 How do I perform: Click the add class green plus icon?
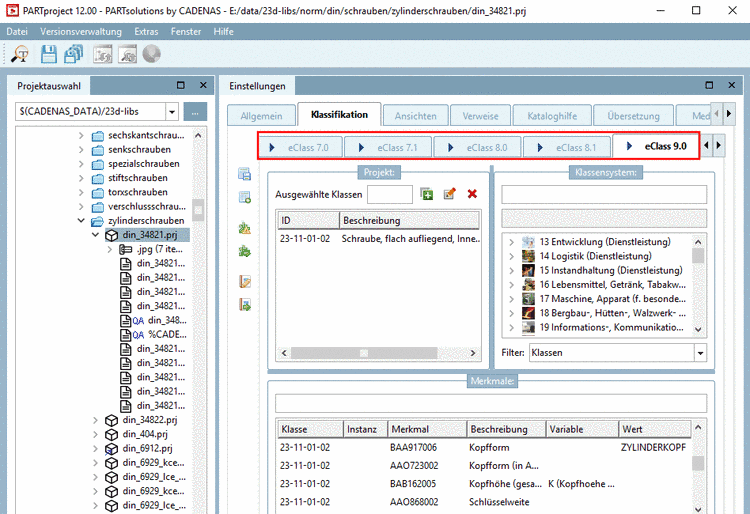[x=427, y=194]
